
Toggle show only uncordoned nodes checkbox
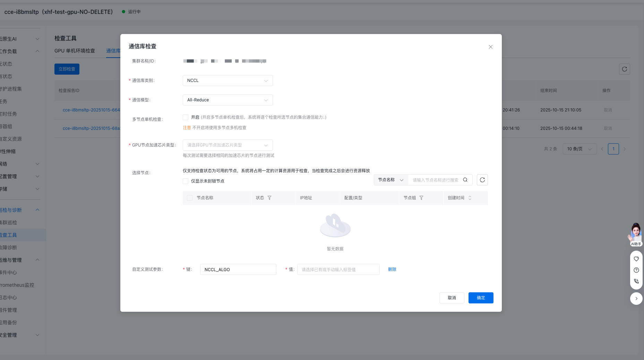pos(186,181)
